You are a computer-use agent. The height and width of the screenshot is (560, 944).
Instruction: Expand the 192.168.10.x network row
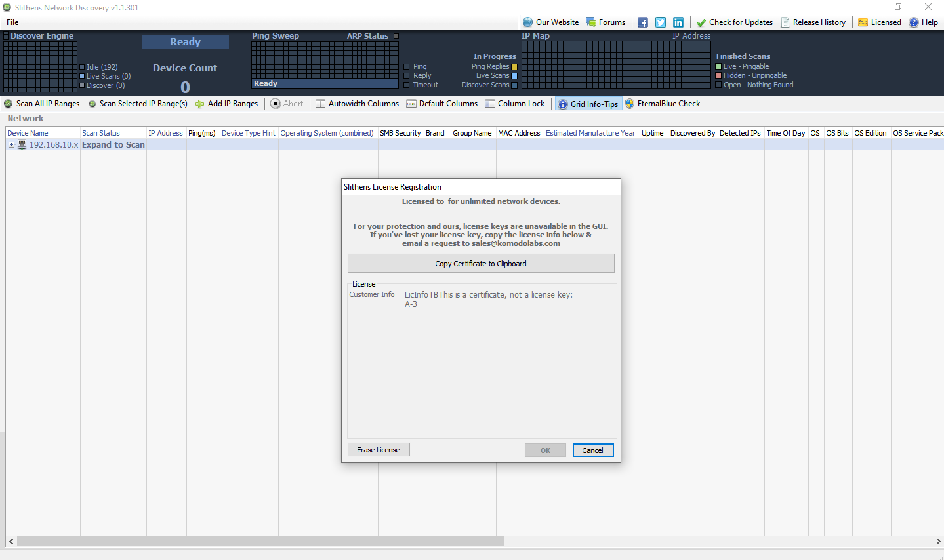[x=11, y=145]
